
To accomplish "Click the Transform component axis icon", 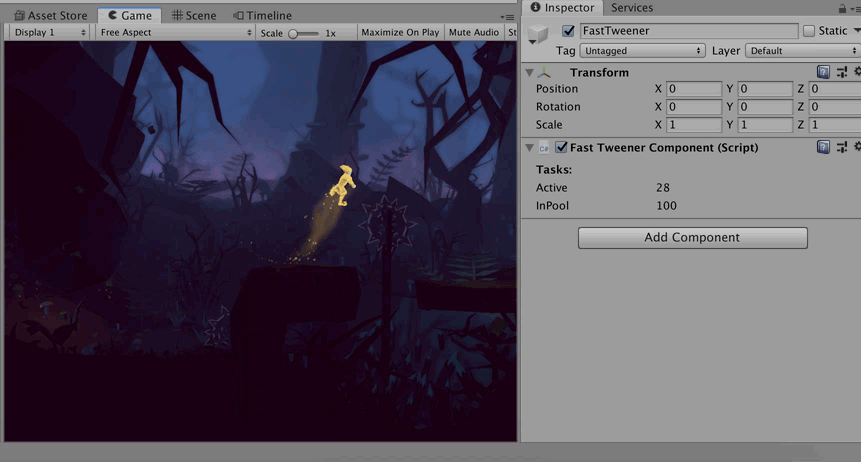I will [544, 73].
